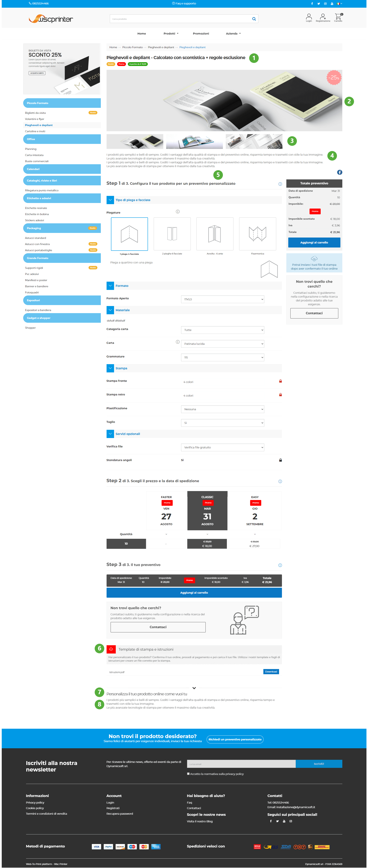Open the Plastificazione dropdown
Screen dimensions: 368x868
tap(222, 409)
